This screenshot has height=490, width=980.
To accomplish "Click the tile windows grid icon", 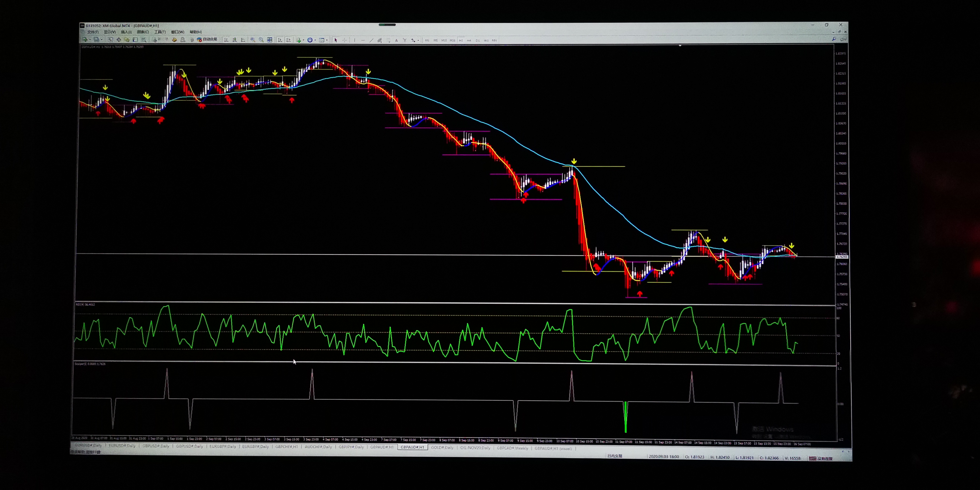I will click(270, 40).
